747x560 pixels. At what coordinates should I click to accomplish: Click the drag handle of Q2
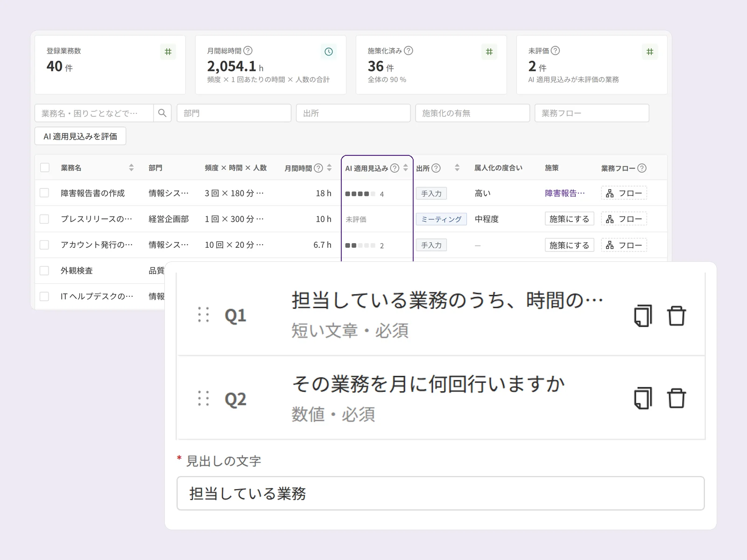click(204, 398)
